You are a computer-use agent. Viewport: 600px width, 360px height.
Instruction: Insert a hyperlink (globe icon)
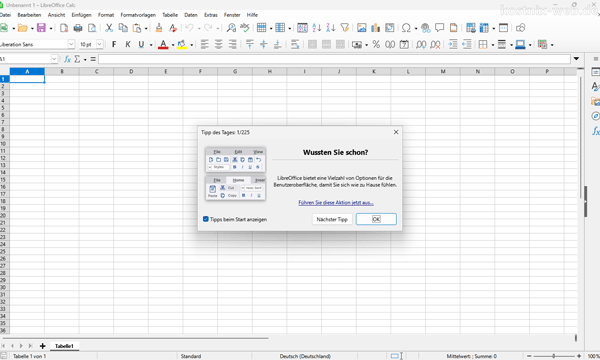tap(426, 28)
